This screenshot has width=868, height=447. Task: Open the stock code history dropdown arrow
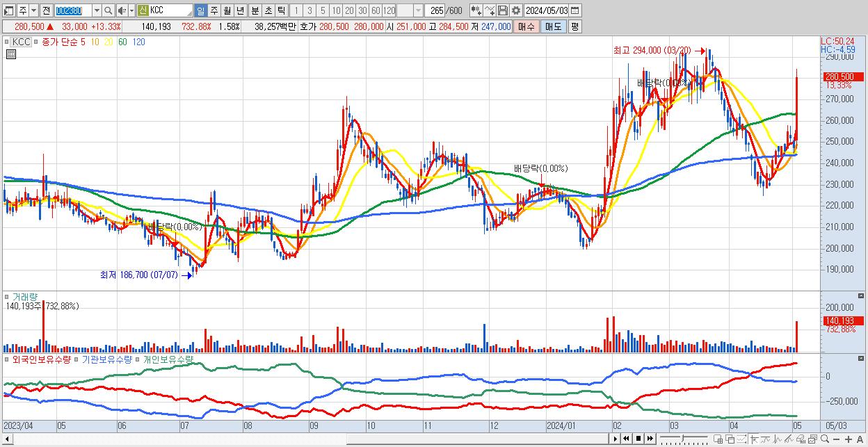point(97,10)
